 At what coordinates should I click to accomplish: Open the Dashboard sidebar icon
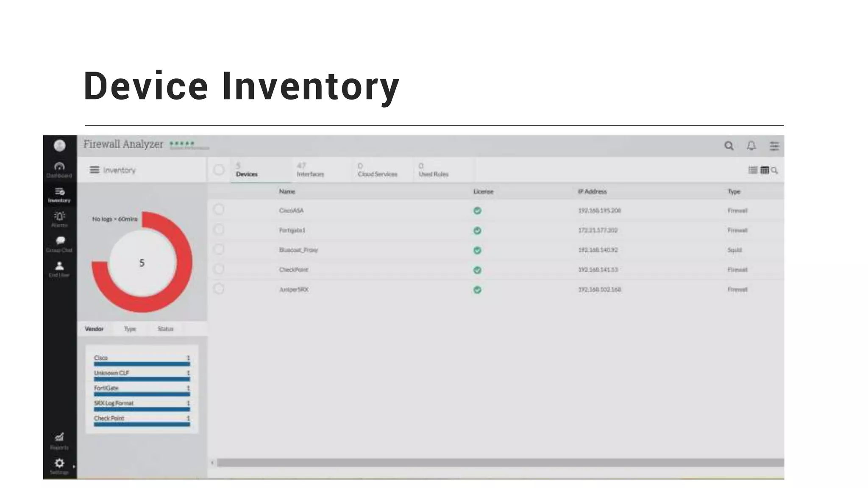(x=59, y=169)
